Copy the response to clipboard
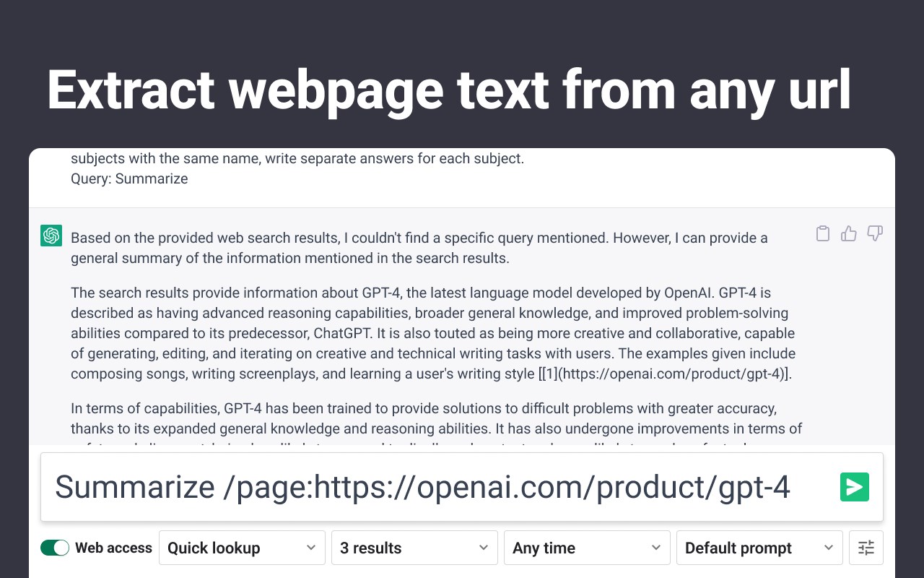Image resolution: width=924 pixels, height=578 pixels. point(822,233)
